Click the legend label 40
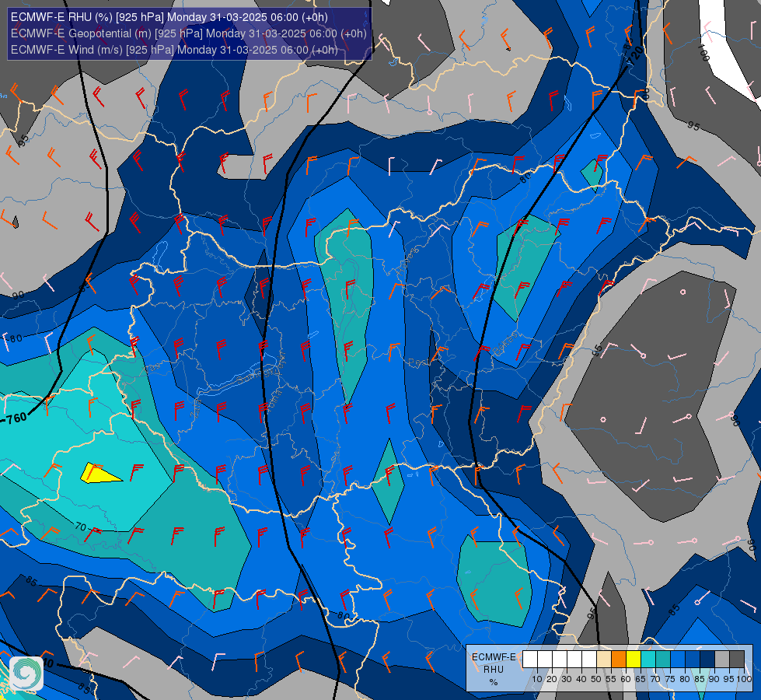This screenshot has width=761, height=700. (581, 679)
